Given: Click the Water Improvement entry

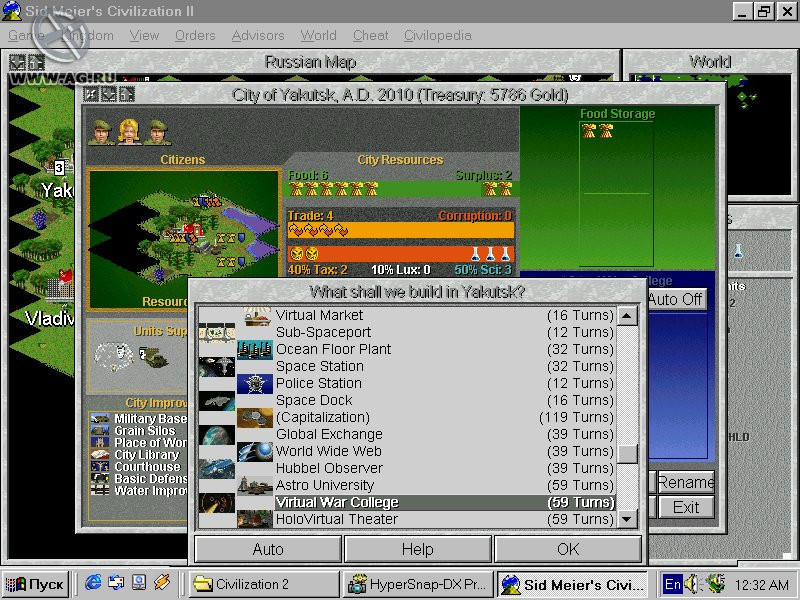Looking at the screenshot, I should (151, 491).
